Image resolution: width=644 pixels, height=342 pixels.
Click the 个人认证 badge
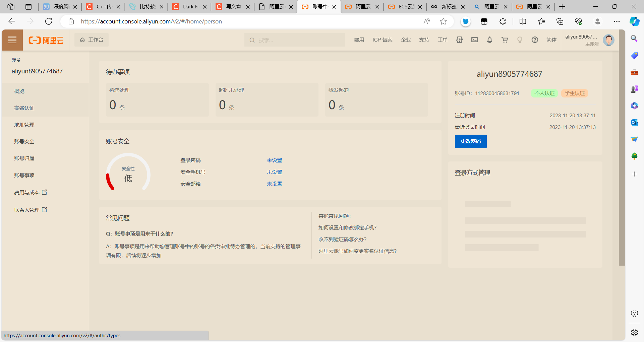tap(544, 93)
